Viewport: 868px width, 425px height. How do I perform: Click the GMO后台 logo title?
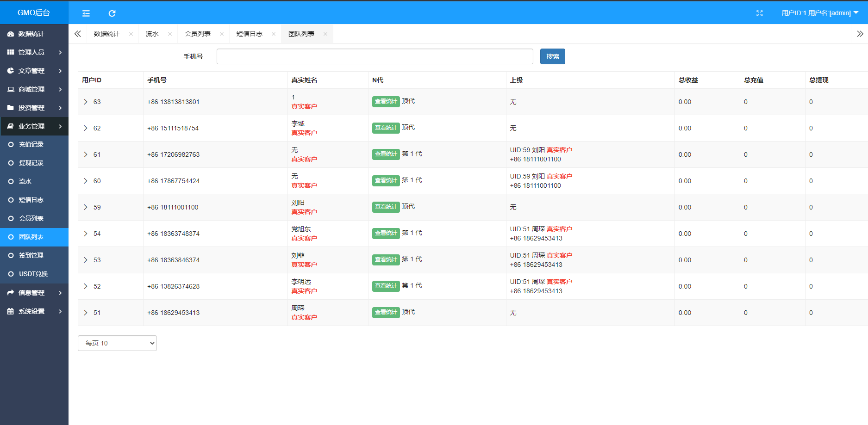(x=34, y=12)
